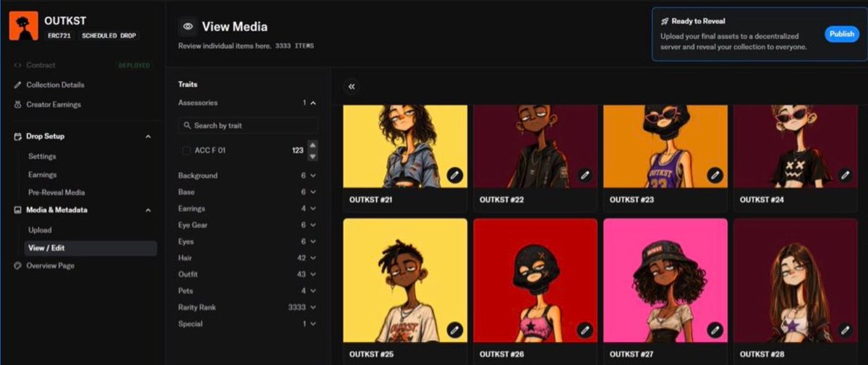Expand the Base trait group
868x365 pixels.
312,192
